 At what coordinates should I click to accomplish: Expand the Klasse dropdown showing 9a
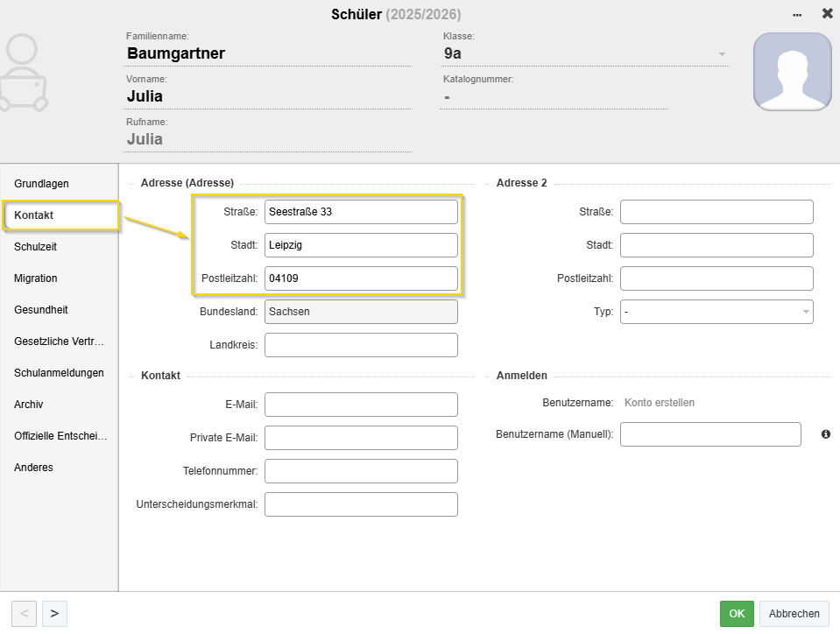tap(722, 54)
